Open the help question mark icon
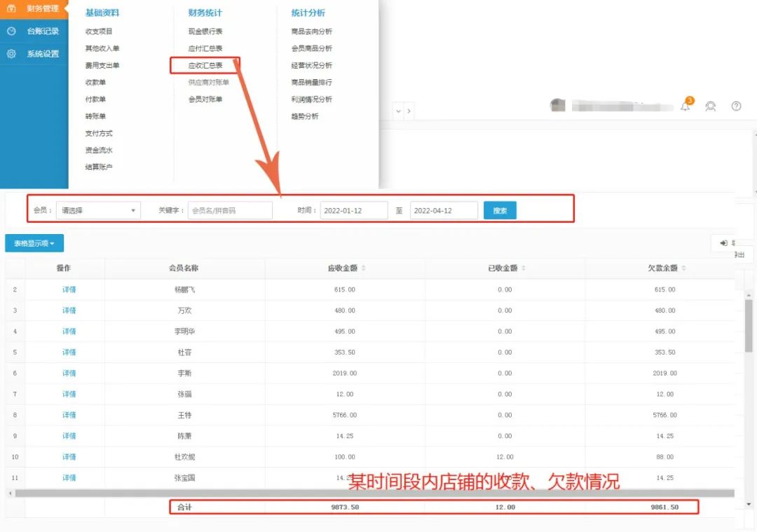 (x=736, y=107)
